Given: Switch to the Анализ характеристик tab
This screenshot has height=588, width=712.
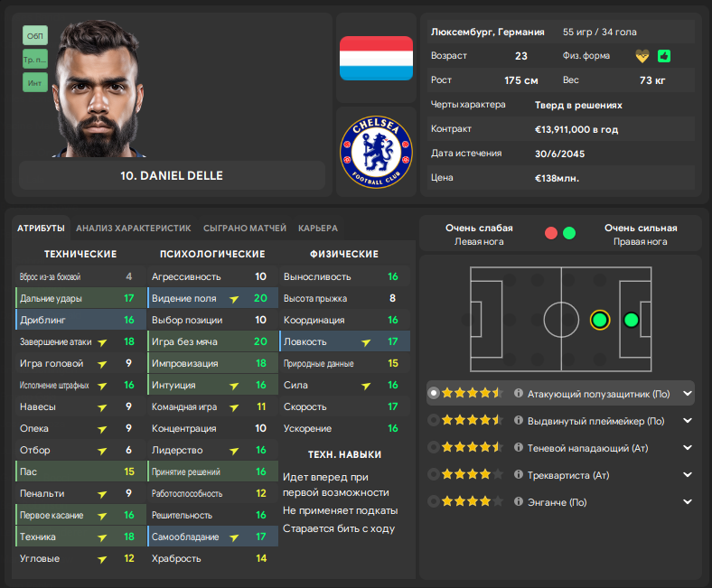Looking at the screenshot, I should [133, 229].
